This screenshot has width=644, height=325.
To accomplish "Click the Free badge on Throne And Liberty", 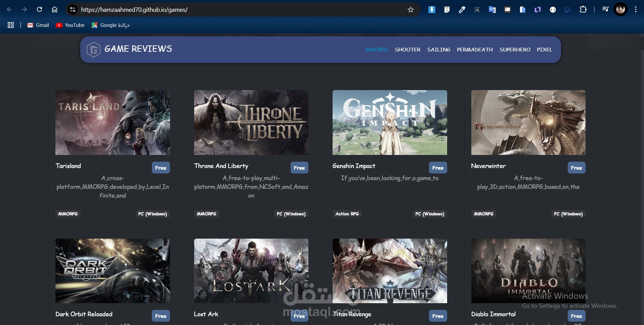I will tap(299, 168).
